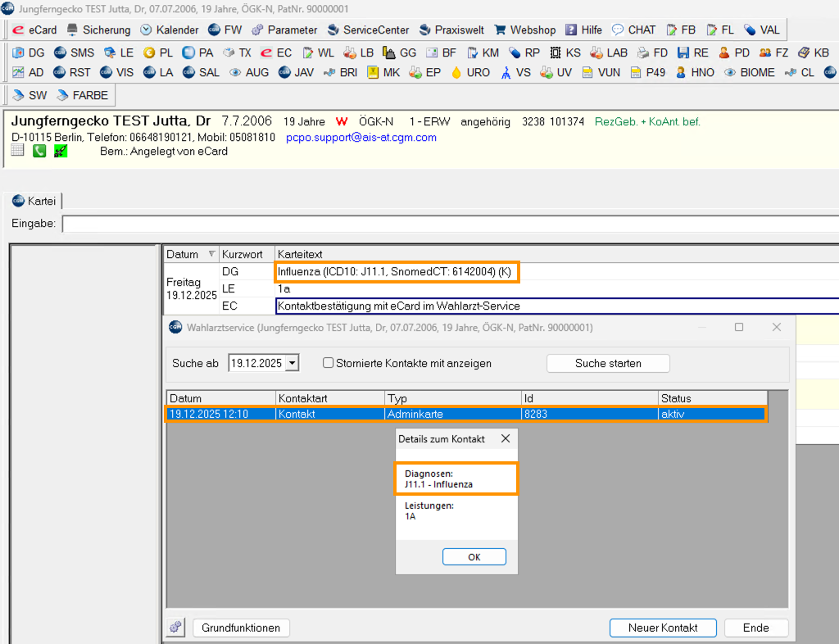The height and width of the screenshot is (644, 839).
Task: Switch to the Kartei tab
Action: point(35,201)
